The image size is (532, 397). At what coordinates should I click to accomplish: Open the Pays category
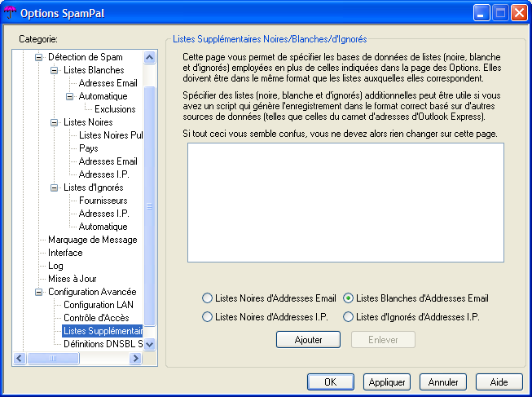[x=89, y=148]
